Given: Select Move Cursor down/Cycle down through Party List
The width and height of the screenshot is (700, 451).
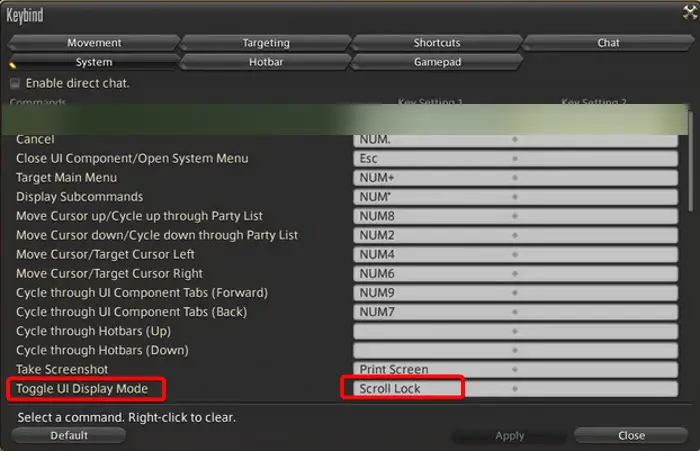Looking at the screenshot, I should pyautogui.click(x=157, y=235).
